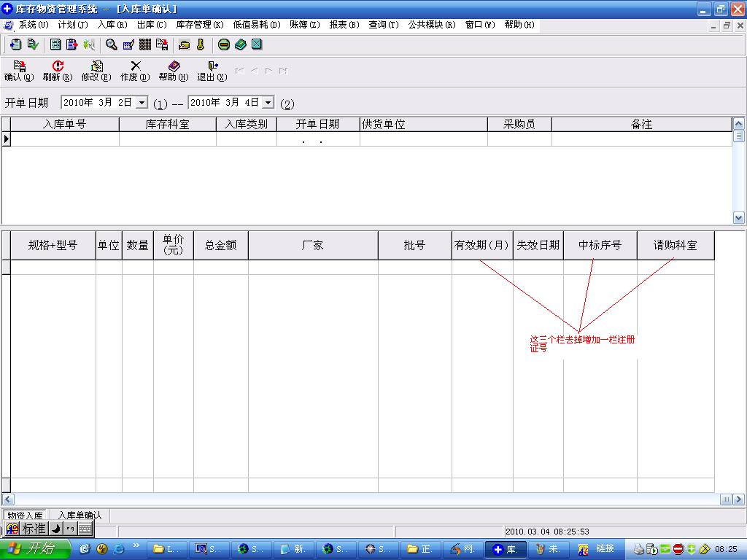Image resolution: width=747 pixels, height=560 pixels.
Task: Open the 入库(R) menu
Action: tap(112, 25)
